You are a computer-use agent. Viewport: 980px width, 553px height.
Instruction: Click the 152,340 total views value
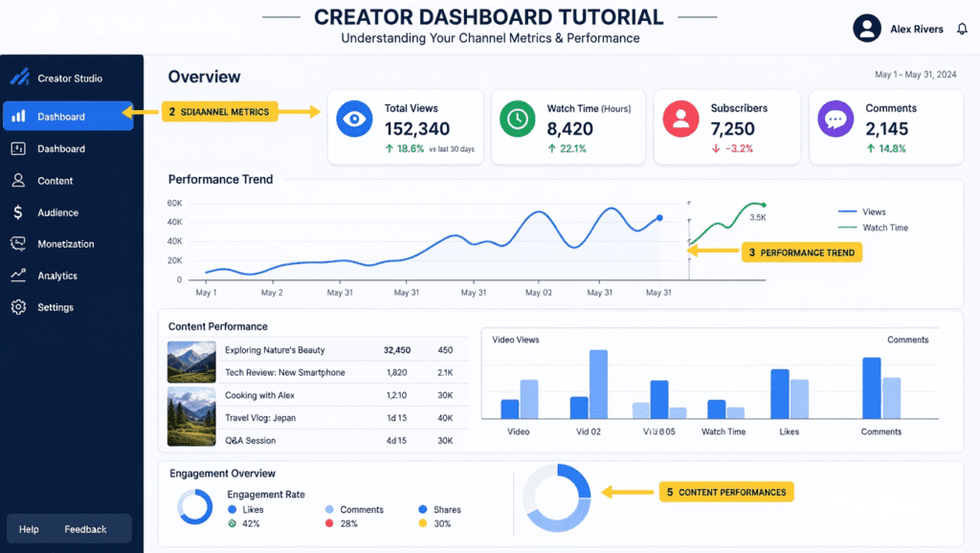[x=417, y=129]
